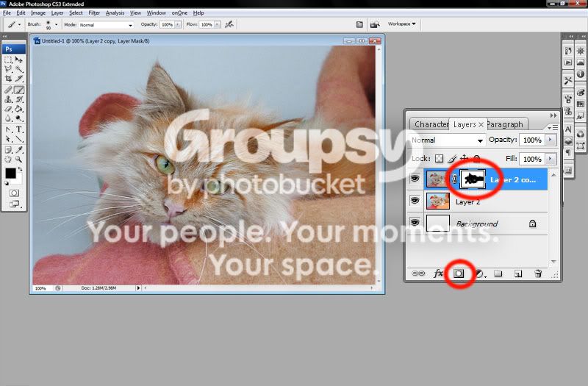
Task: Open the Filter menu
Action: coord(94,12)
